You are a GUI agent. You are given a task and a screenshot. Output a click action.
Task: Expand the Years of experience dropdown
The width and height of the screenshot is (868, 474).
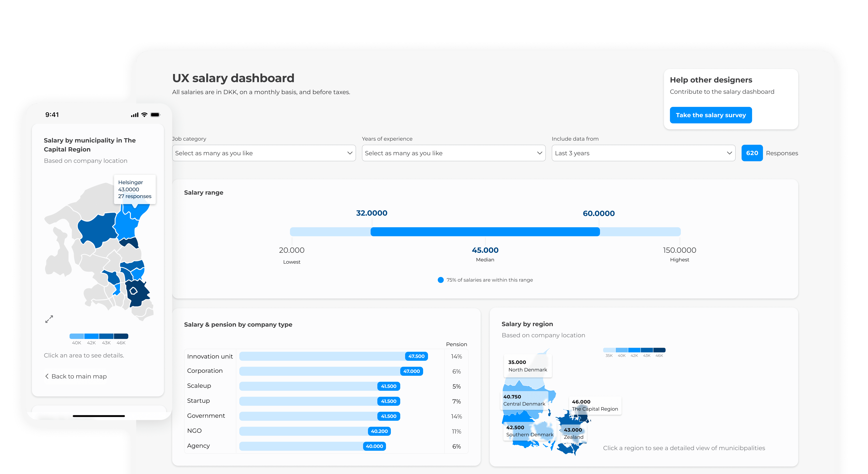[x=454, y=153]
